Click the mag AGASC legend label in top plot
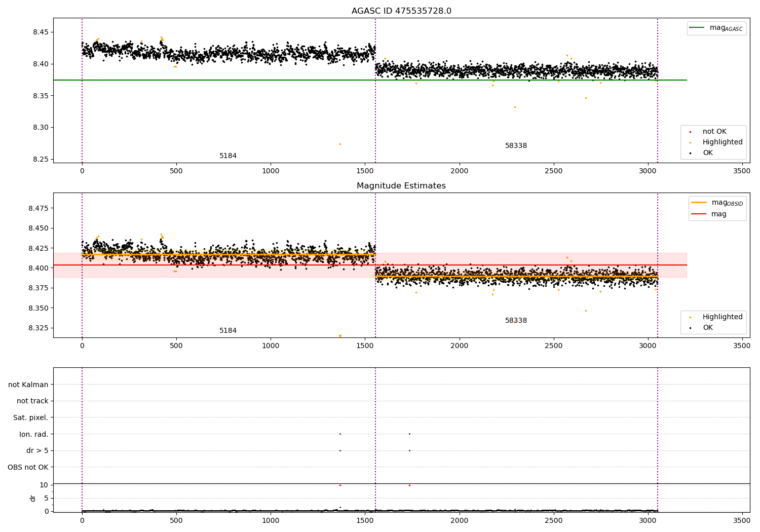 point(726,28)
